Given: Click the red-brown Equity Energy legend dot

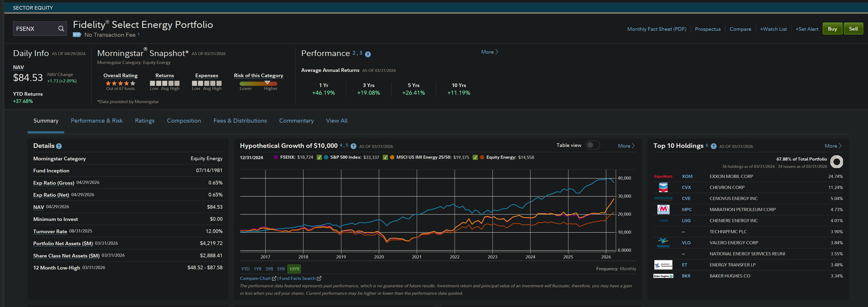Looking at the screenshot, I should 482,157.
